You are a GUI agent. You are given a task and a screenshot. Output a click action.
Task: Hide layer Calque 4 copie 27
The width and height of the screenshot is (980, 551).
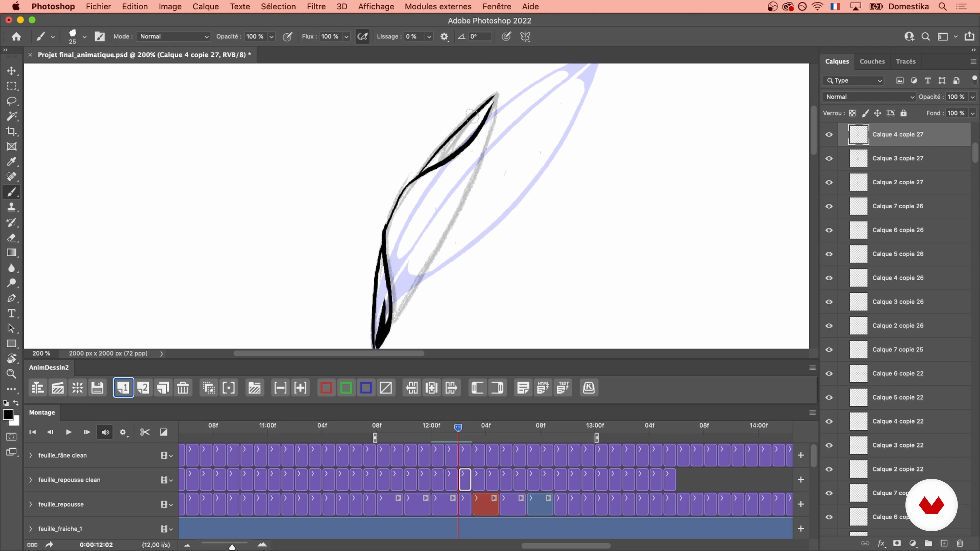click(x=829, y=135)
